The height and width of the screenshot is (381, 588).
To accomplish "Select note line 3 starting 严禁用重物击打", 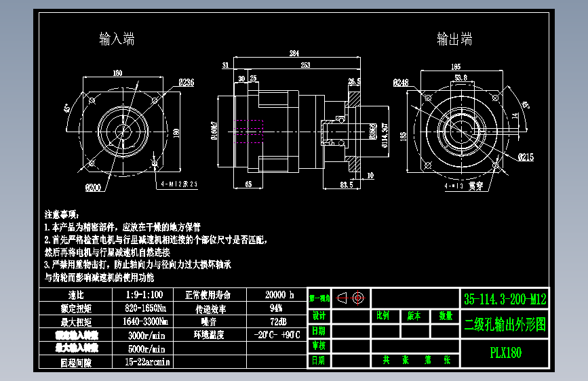I will tap(138, 265).
